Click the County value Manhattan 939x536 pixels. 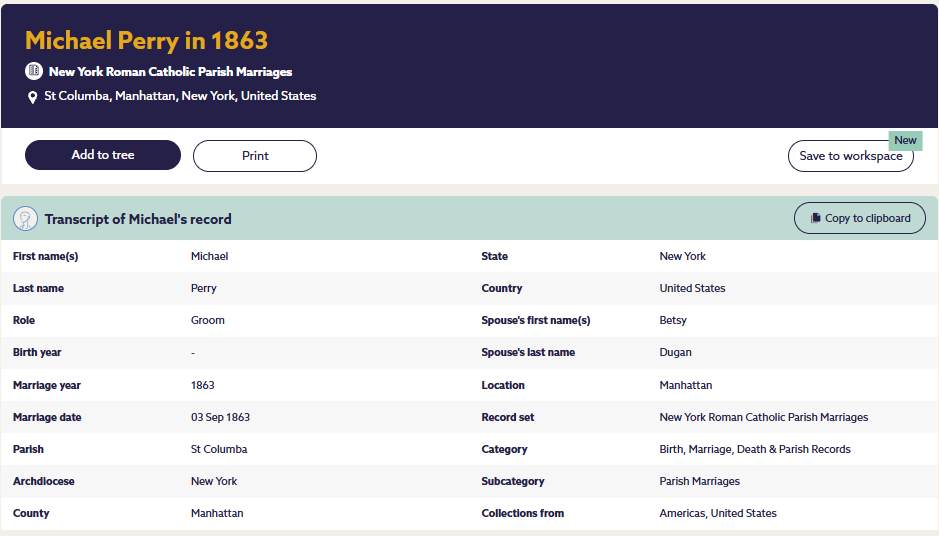tap(217, 513)
